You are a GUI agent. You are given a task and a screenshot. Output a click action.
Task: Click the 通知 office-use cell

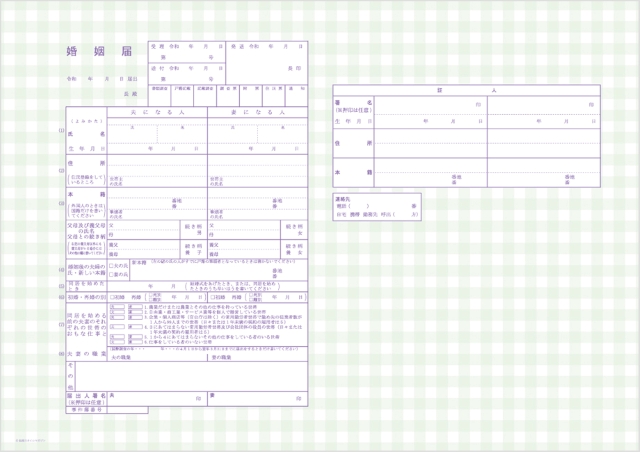point(297,96)
